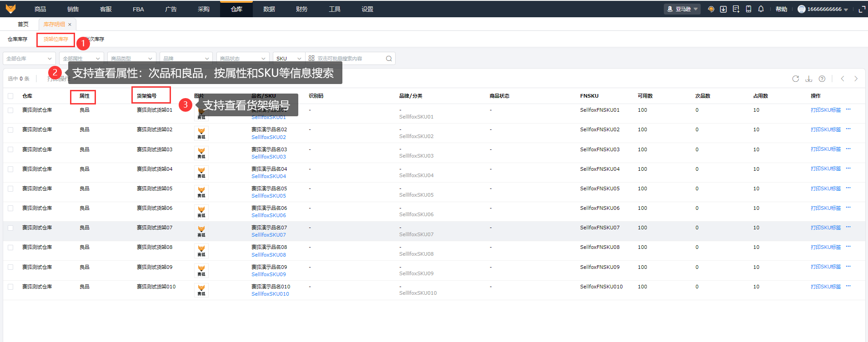Expand the 全部仓库 warehouse dropdown
The image size is (868, 342).
click(29, 59)
